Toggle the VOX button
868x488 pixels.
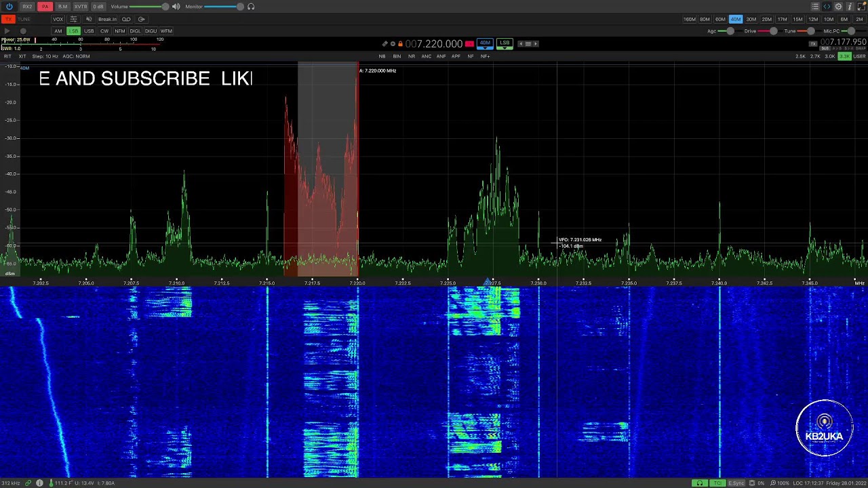pyautogui.click(x=58, y=19)
